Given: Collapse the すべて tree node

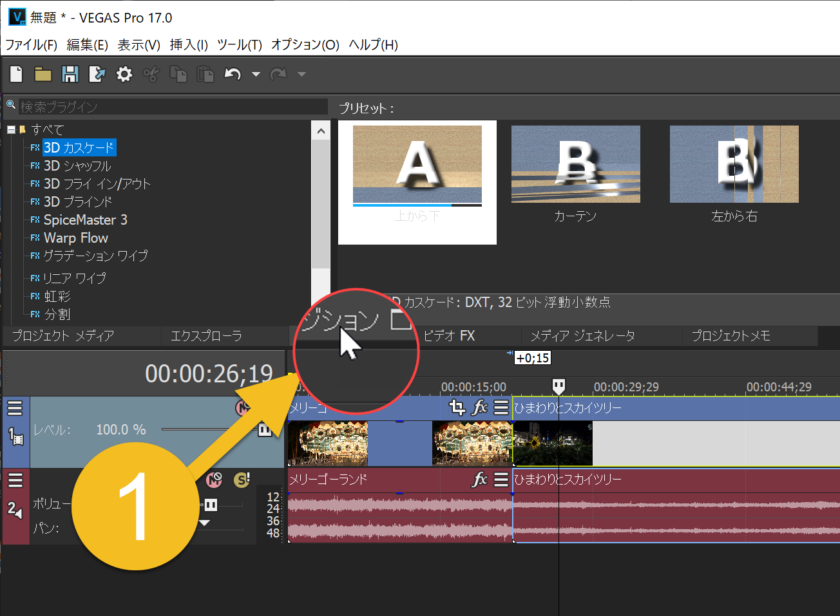Looking at the screenshot, I should [x=11, y=129].
